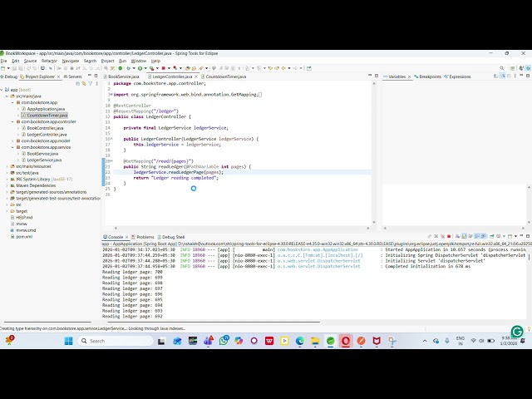Collapse the app project tree node
The height and width of the screenshot is (399, 532).
pyautogui.click(x=2, y=90)
